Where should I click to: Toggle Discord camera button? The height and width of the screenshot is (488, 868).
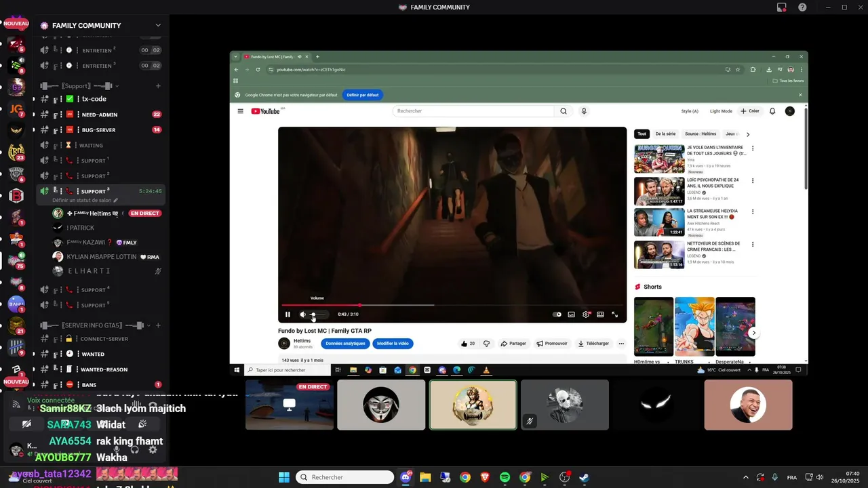click(x=26, y=424)
